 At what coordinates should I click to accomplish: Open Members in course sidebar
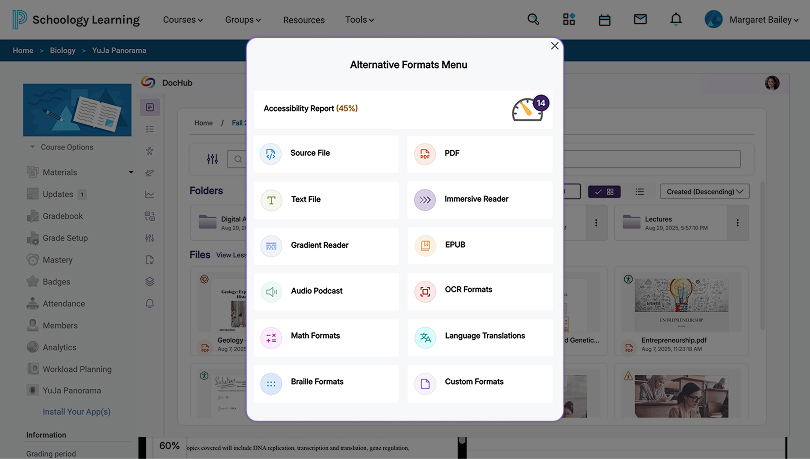(x=52, y=326)
